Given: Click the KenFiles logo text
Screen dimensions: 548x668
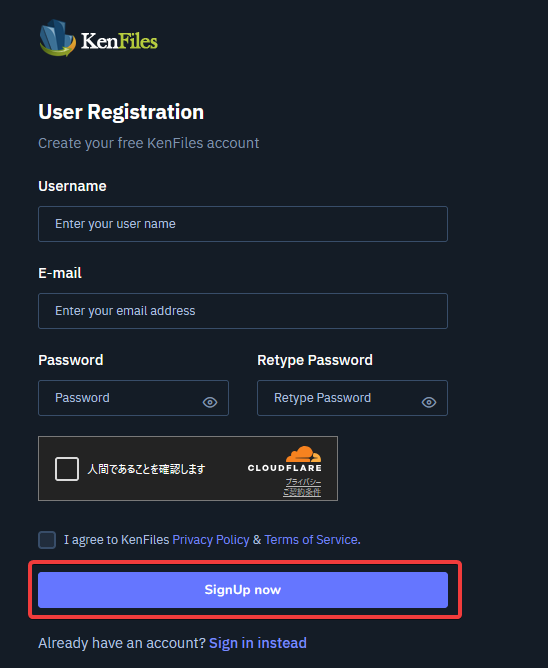Looking at the screenshot, I should coord(119,41).
